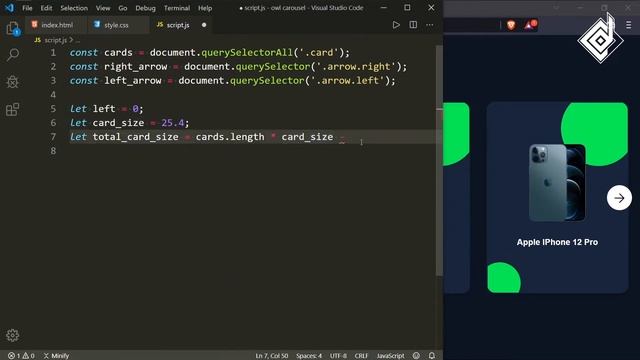Click the carousel right arrow button
Screen dimensions: 640x360
pyautogui.click(x=619, y=198)
